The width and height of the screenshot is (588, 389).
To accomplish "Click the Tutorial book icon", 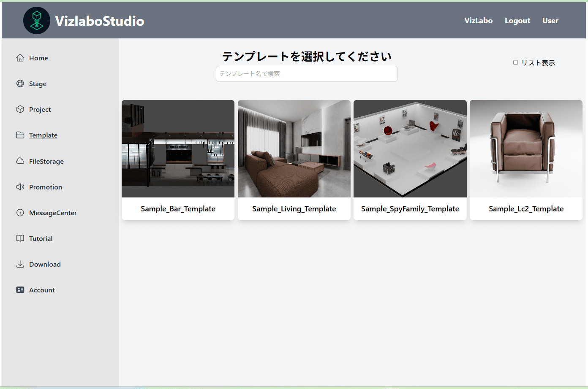I will pos(20,238).
